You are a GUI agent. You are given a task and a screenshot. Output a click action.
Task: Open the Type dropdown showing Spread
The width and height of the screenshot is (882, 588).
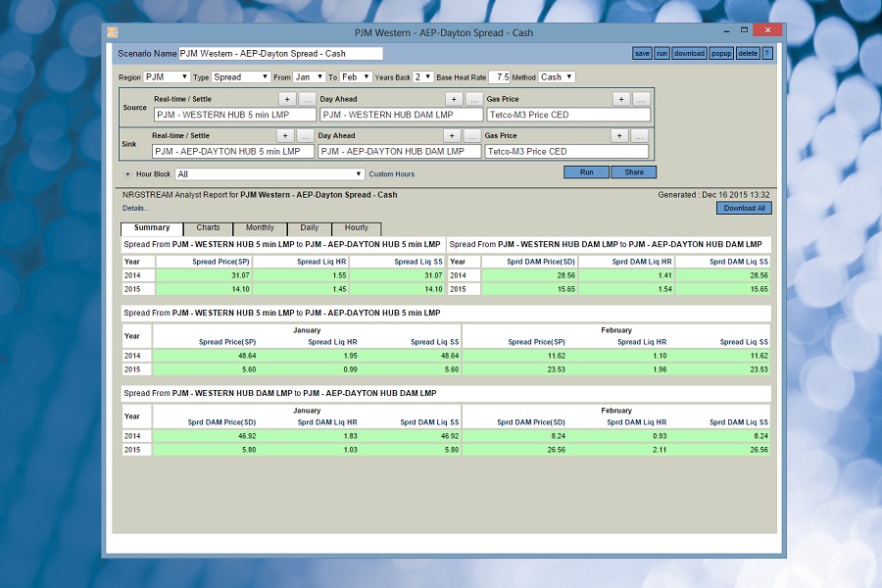[x=241, y=77]
